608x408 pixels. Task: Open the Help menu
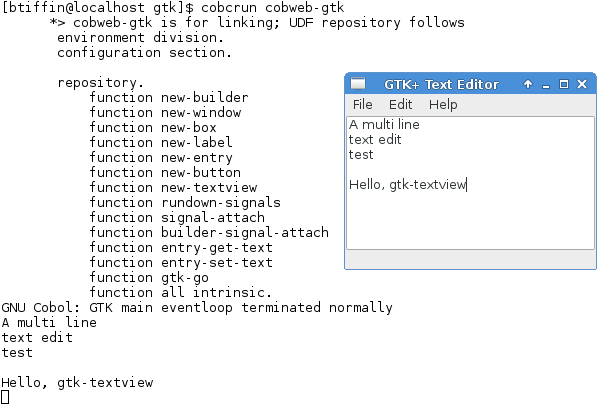[x=443, y=105]
